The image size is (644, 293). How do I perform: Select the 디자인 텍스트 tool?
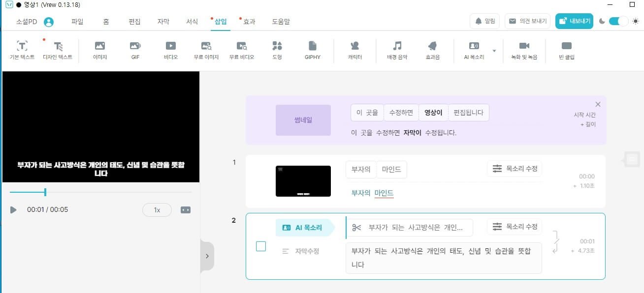[x=58, y=50]
